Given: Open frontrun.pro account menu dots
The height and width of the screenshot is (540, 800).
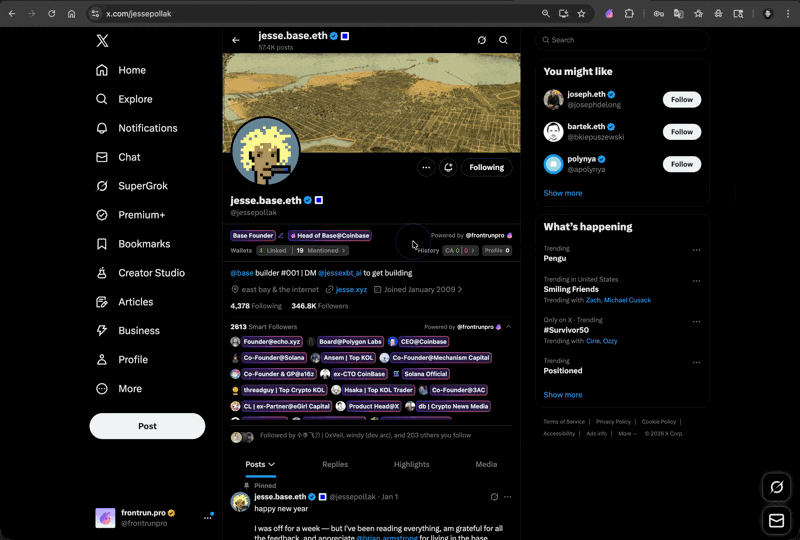Looking at the screenshot, I should point(208,518).
